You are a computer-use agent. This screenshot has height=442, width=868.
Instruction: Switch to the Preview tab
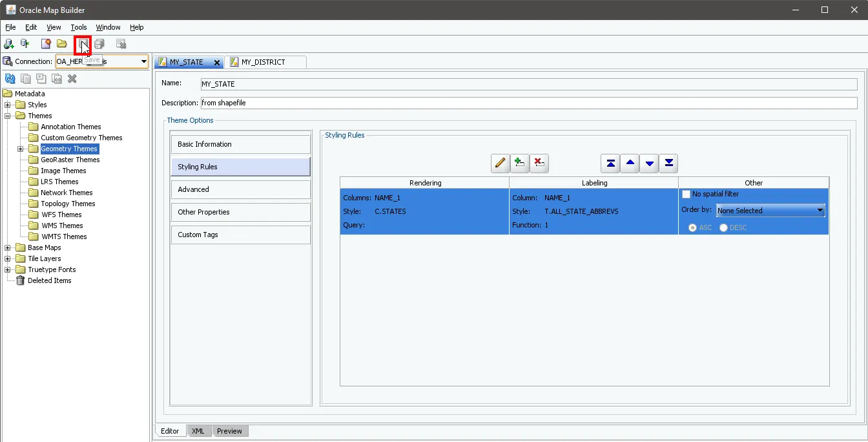point(229,431)
